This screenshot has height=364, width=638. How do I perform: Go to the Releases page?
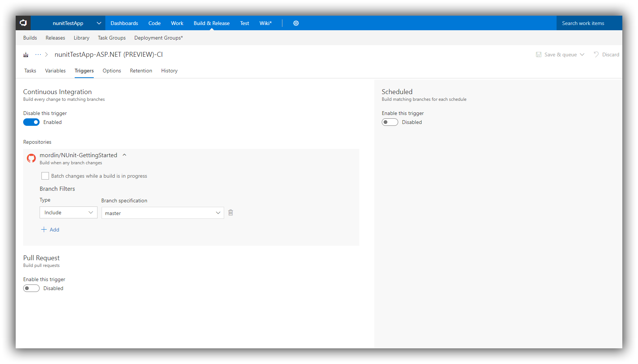(x=55, y=38)
